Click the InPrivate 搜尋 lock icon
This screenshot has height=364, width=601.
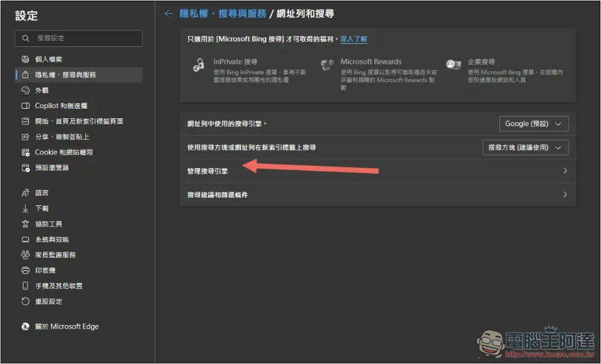198,65
